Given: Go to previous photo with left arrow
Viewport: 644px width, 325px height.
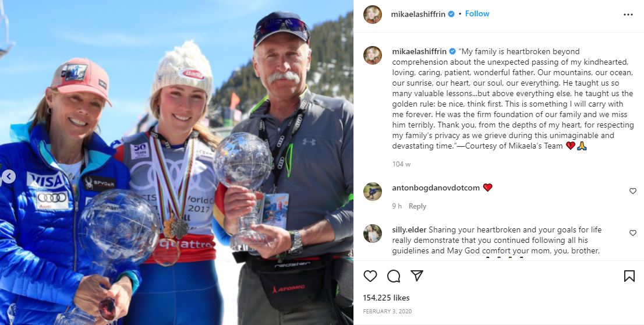Looking at the screenshot, I should (x=8, y=176).
